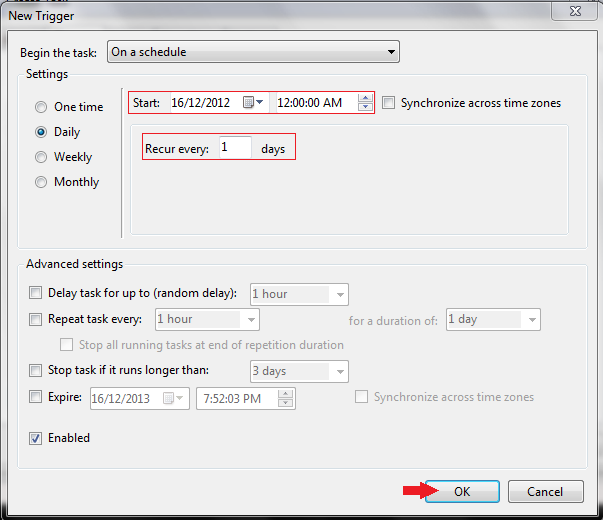Enable Stop task if it runs longer than

[x=35, y=370]
